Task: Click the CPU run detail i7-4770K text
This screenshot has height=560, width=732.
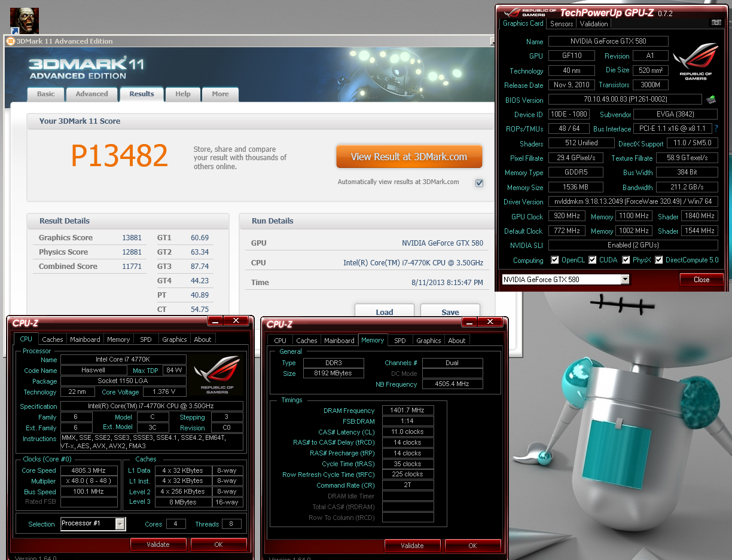Action: pos(413,262)
